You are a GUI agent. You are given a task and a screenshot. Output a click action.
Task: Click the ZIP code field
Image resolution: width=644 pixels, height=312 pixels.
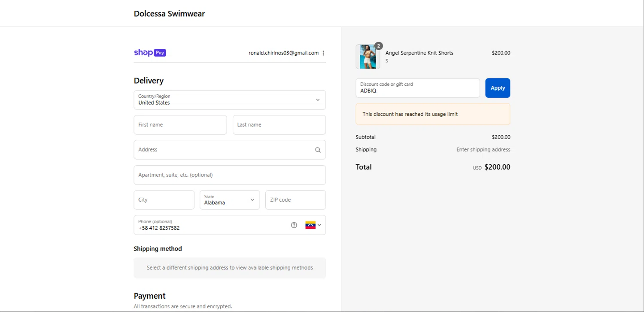[x=295, y=200]
